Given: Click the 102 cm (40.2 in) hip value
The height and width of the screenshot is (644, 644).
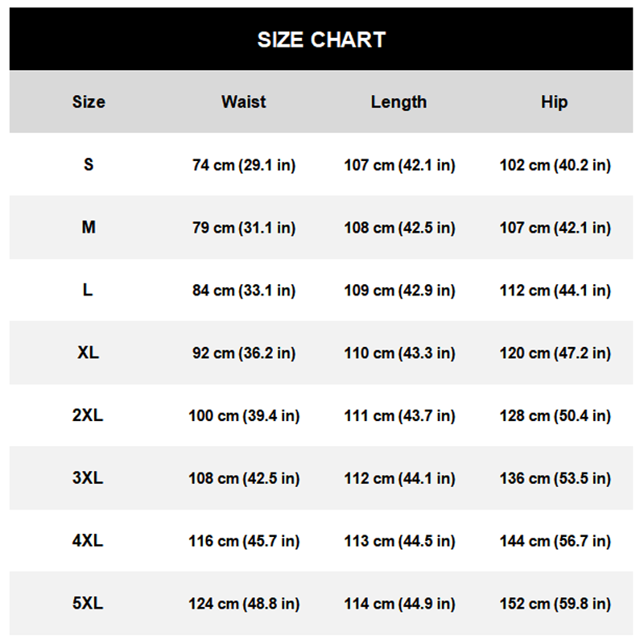Looking at the screenshot, I should coord(555,165).
